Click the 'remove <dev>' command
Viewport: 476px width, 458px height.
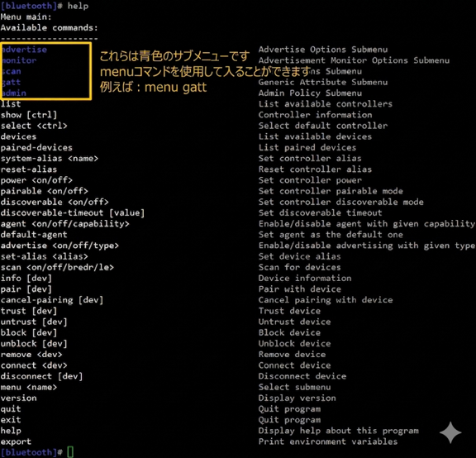coord(31,355)
